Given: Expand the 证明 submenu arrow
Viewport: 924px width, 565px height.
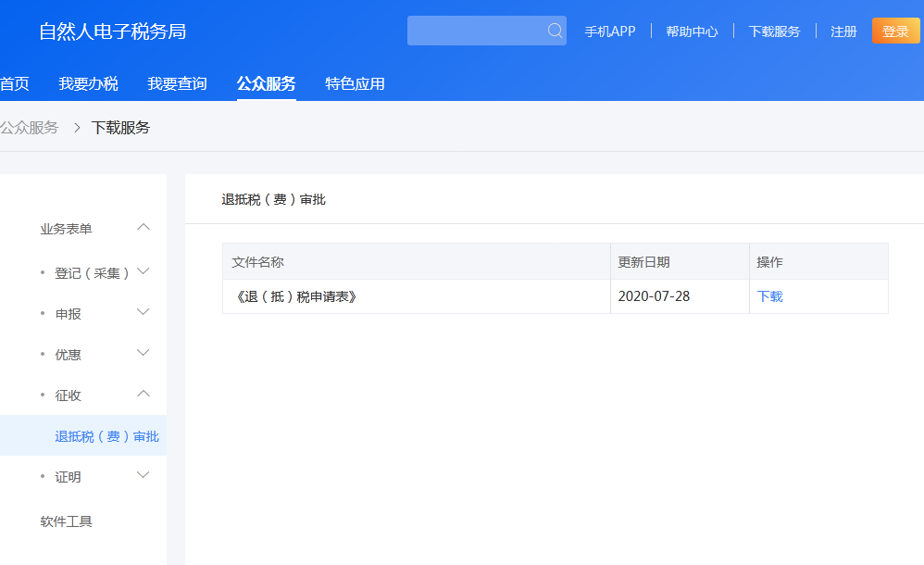Looking at the screenshot, I should coord(144,475).
